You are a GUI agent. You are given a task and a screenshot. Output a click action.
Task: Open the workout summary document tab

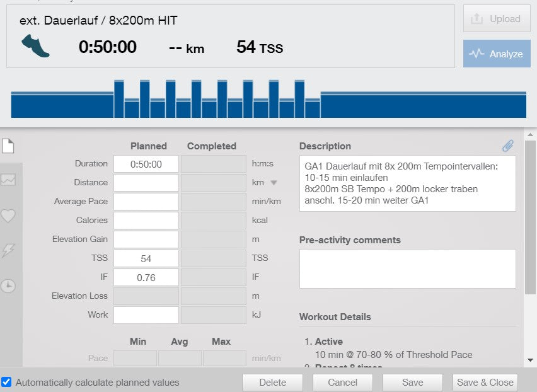8,144
